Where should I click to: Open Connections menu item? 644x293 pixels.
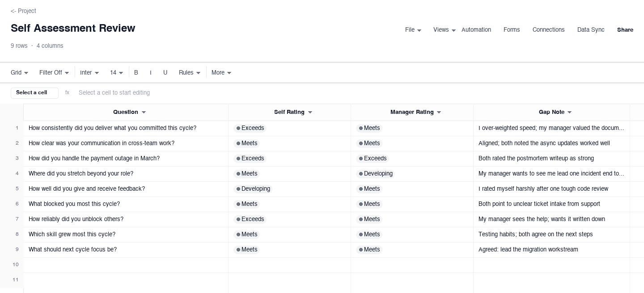tap(548, 30)
